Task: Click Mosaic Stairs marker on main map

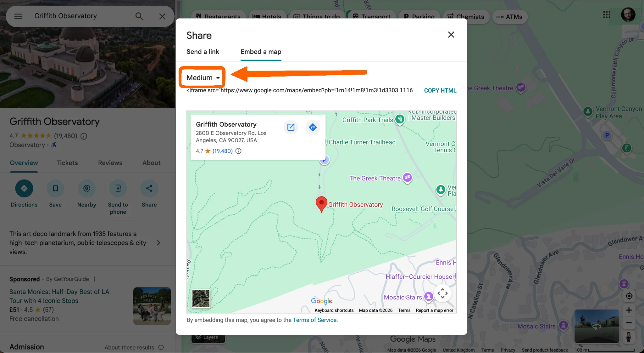Action: pyautogui.click(x=563, y=325)
